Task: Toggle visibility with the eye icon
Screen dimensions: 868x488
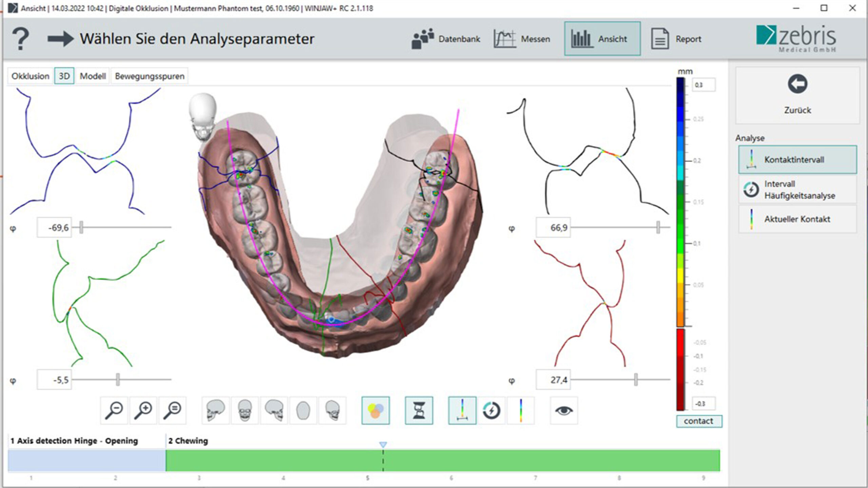Action: click(x=564, y=410)
